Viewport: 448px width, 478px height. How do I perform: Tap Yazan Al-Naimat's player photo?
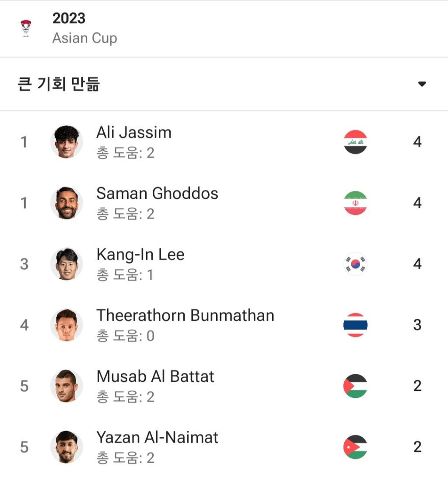click(66, 447)
